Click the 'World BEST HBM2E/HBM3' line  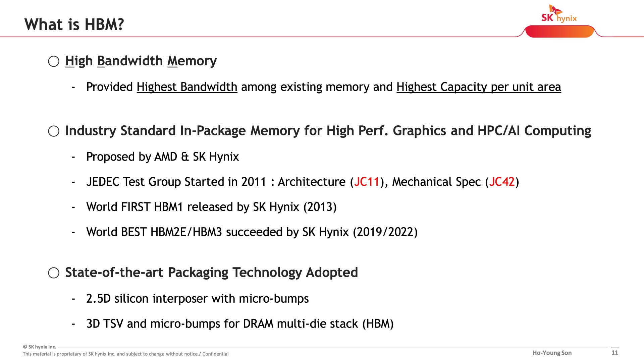(252, 232)
